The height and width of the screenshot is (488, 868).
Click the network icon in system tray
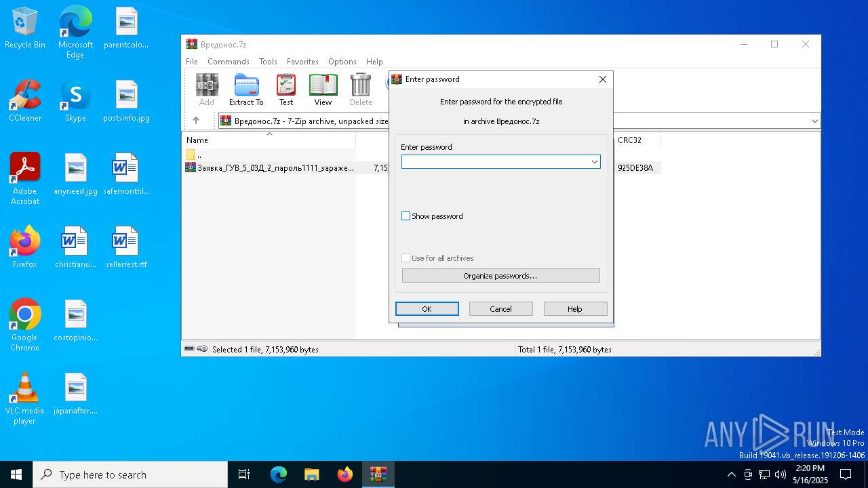click(764, 474)
